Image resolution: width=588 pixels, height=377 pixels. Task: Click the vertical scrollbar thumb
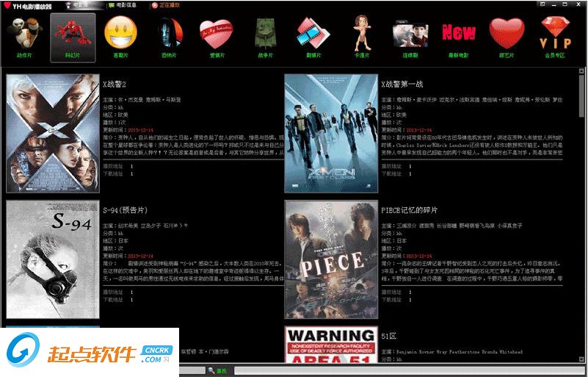point(581,96)
